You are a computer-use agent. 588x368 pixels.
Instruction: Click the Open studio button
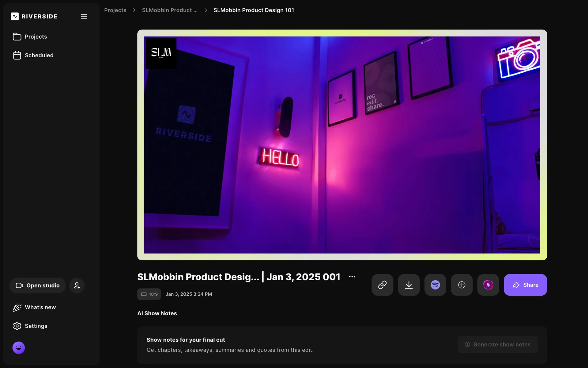[38, 286]
